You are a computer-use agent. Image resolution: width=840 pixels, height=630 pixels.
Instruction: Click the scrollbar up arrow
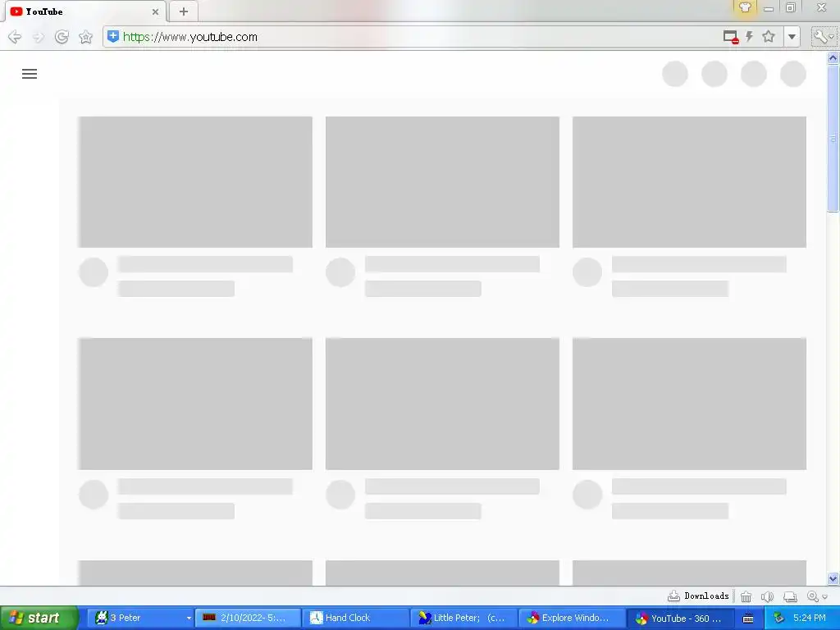click(x=833, y=58)
